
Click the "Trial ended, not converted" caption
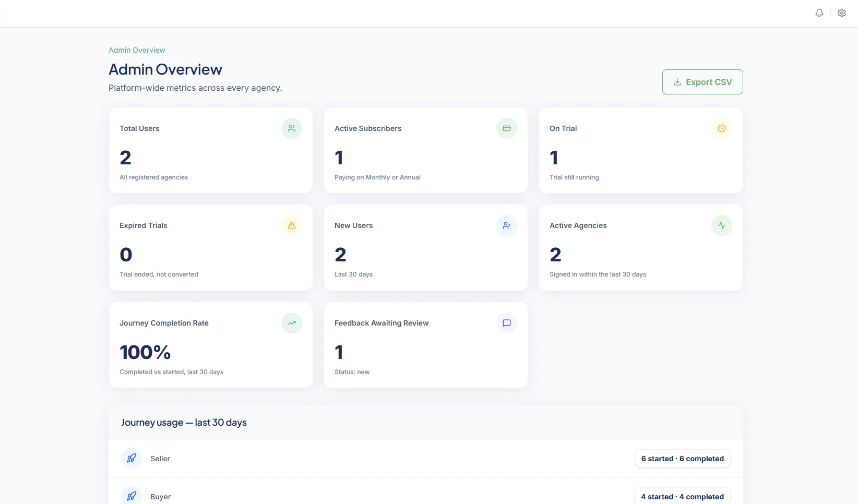pos(159,274)
